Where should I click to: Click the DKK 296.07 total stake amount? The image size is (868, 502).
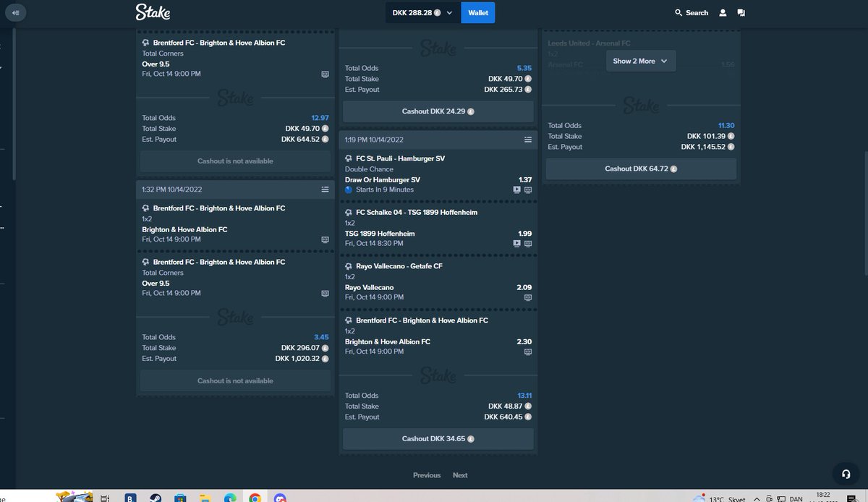pyautogui.click(x=301, y=348)
